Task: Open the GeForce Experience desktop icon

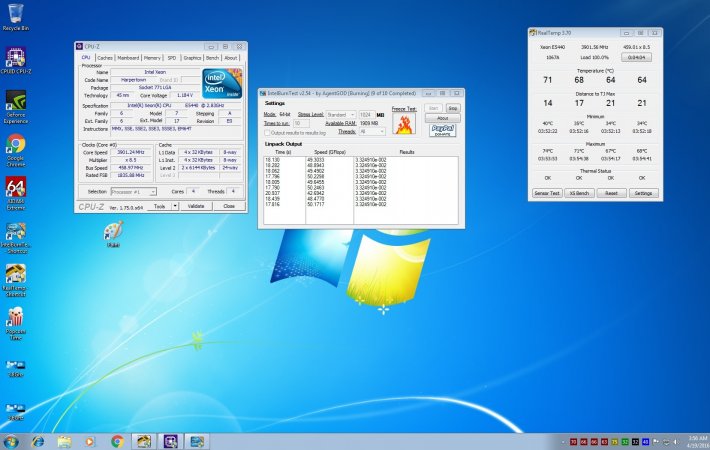Action: tap(15, 107)
